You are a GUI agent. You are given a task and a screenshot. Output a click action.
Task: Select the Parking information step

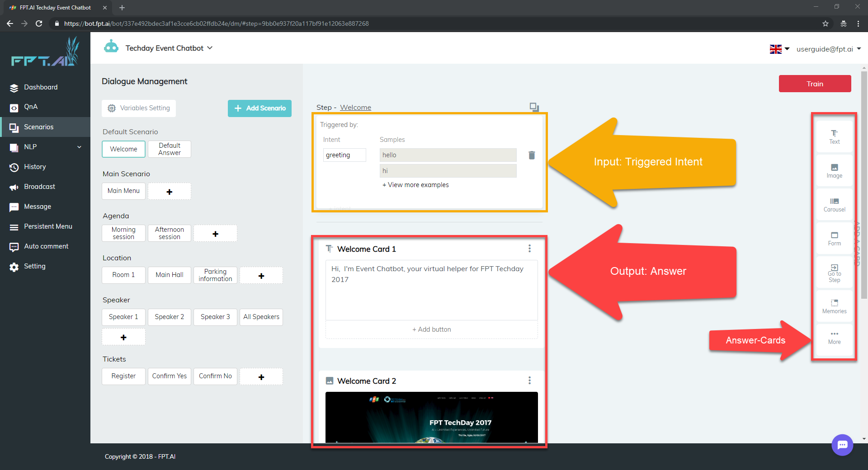click(x=215, y=275)
